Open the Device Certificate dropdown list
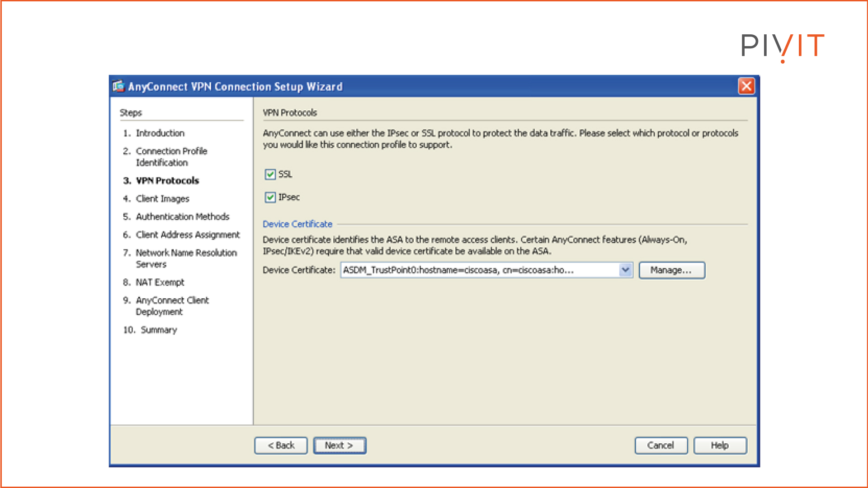The image size is (868, 488). pyautogui.click(x=626, y=270)
